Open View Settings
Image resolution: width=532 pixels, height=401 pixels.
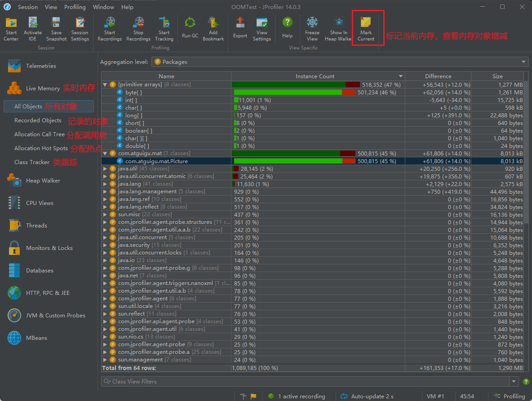[x=262, y=29]
